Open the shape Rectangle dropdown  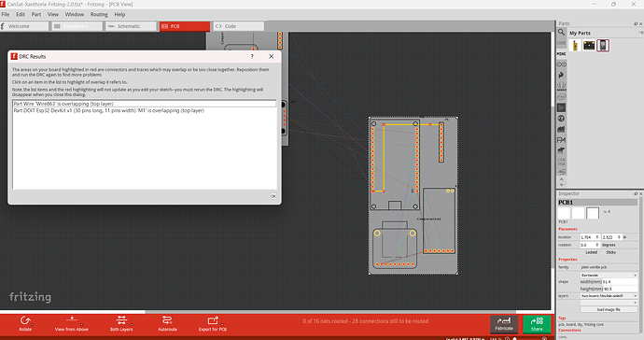pos(609,275)
